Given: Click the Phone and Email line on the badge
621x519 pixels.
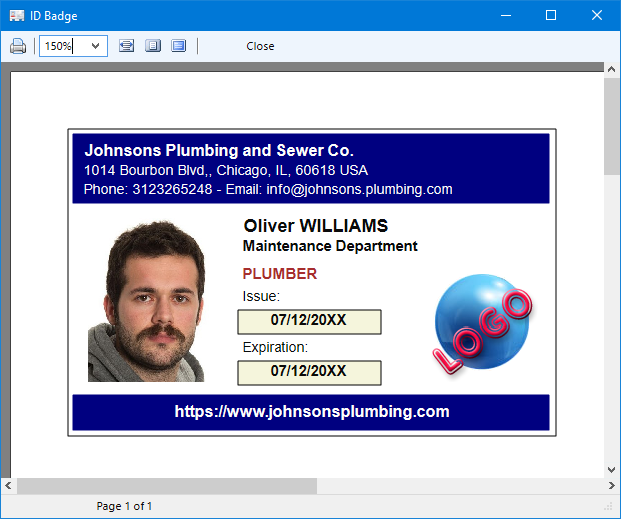Looking at the screenshot, I should pos(268,189).
